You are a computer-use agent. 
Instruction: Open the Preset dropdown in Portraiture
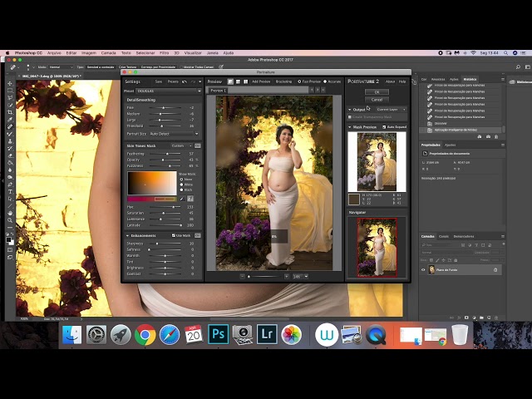(x=169, y=91)
